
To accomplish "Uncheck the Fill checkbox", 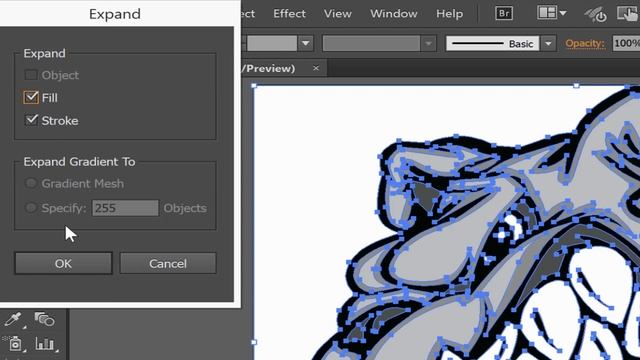I will (31, 98).
